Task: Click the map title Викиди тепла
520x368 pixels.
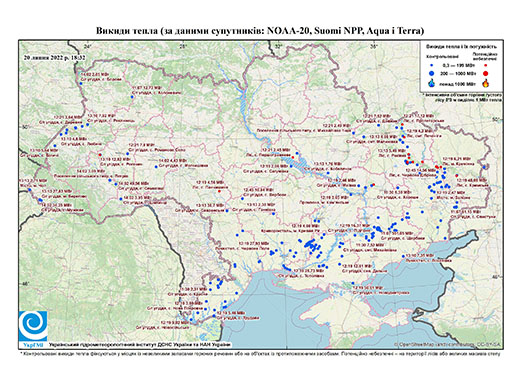Action: pos(260,31)
